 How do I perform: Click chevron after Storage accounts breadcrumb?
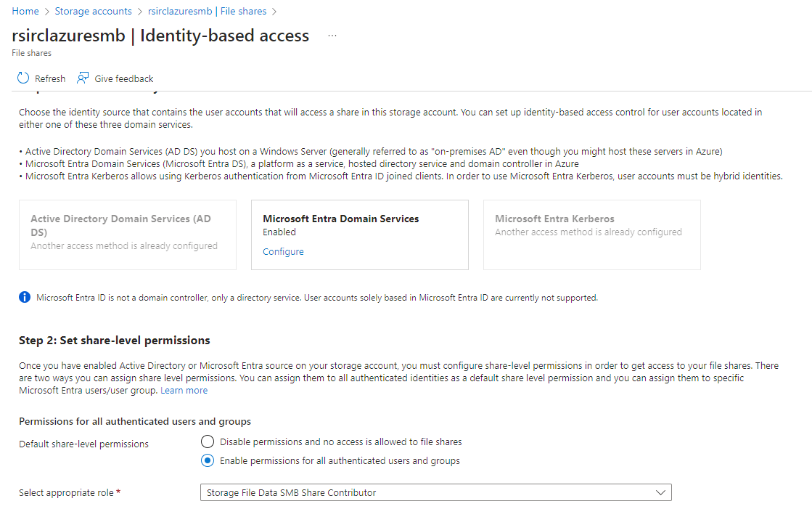(x=140, y=12)
